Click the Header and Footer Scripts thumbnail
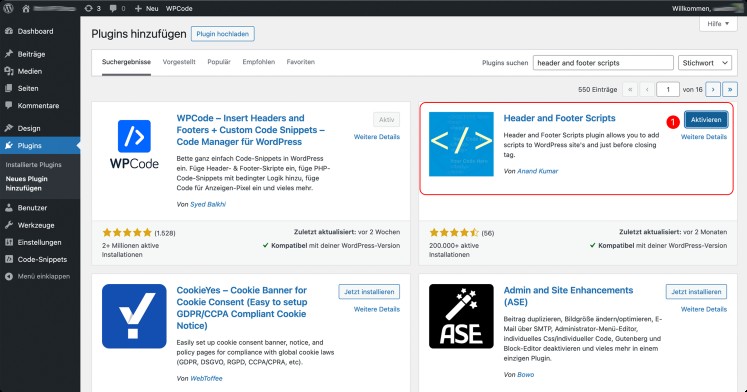747x392 pixels. [461, 144]
